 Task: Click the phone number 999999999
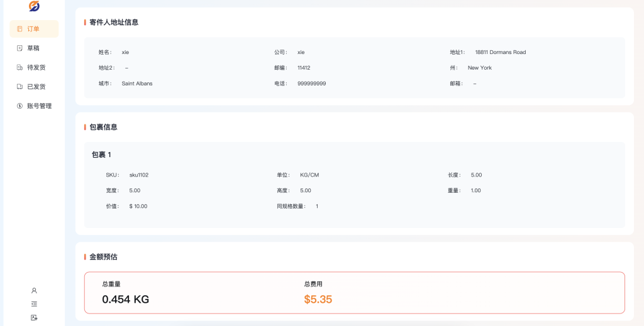click(311, 84)
